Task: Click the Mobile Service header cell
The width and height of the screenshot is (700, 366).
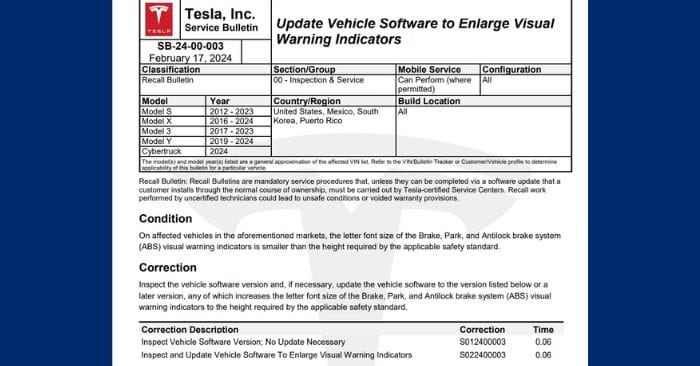Action: 438,70
